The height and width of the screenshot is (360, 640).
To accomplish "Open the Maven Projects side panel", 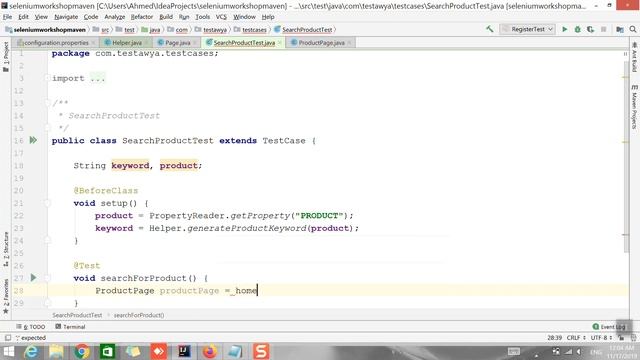I will [634, 107].
